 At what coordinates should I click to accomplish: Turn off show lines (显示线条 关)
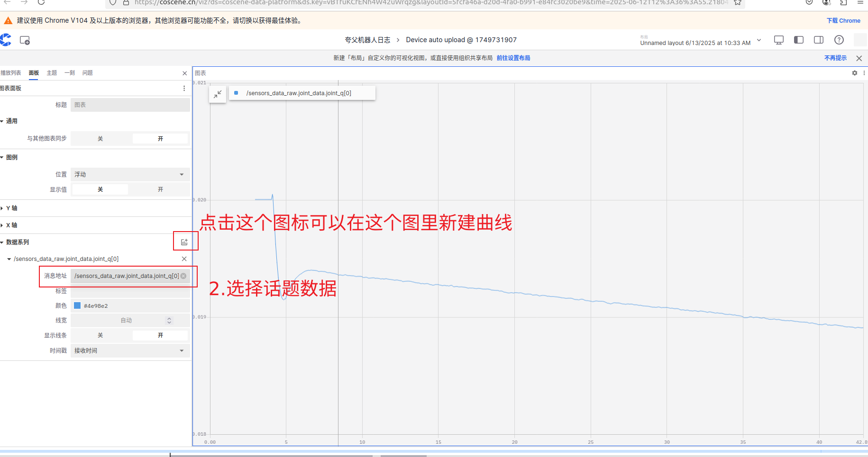pos(100,335)
